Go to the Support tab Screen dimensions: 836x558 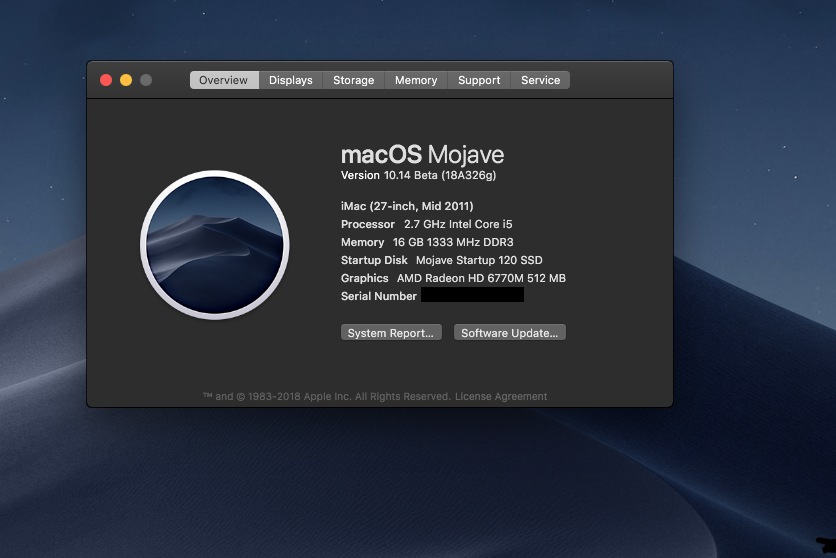[479, 80]
